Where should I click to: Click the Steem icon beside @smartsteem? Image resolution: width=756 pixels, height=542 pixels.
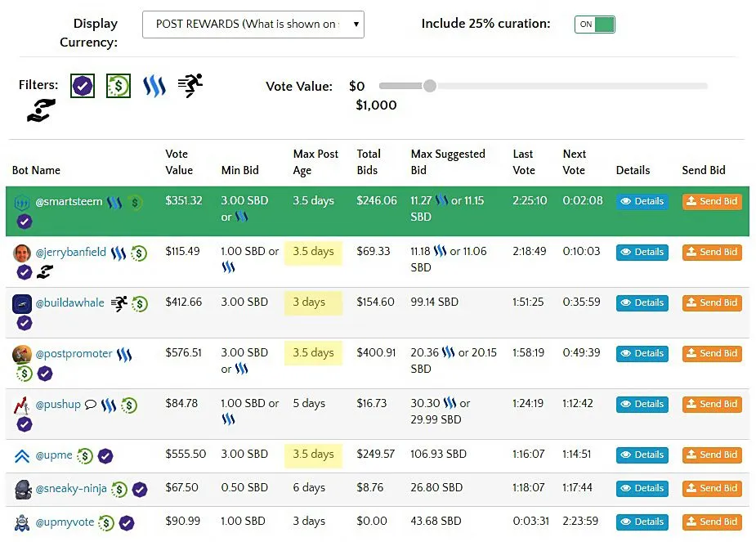pos(114,203)
